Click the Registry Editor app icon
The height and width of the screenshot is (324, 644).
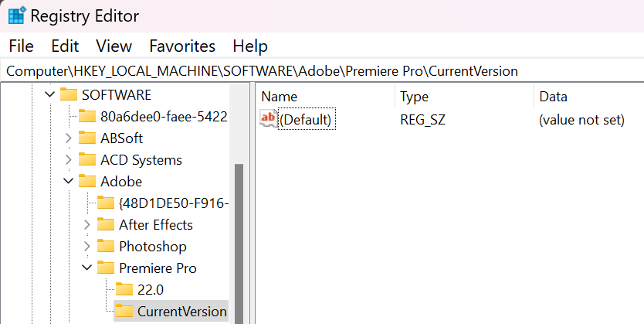coord(15,14)
